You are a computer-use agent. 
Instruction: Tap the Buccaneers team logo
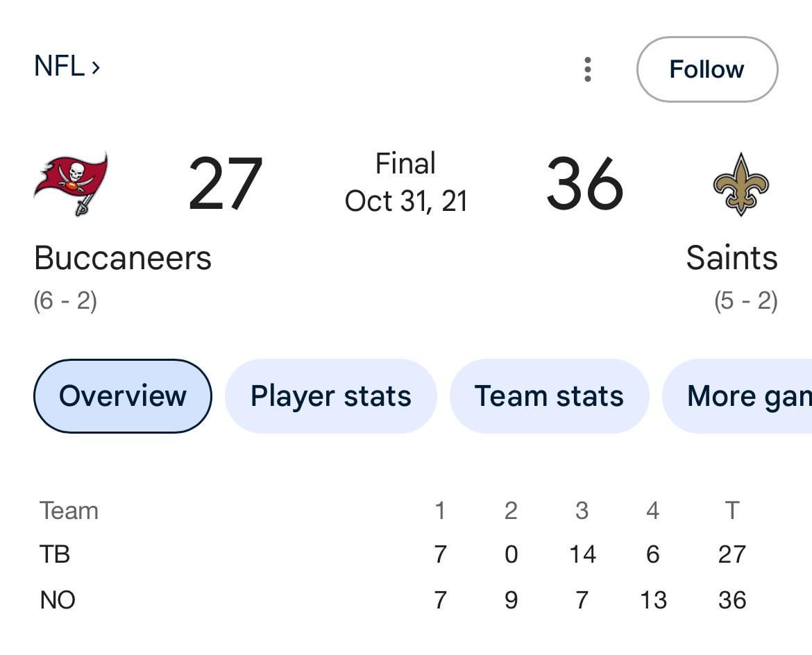point(71,184)
